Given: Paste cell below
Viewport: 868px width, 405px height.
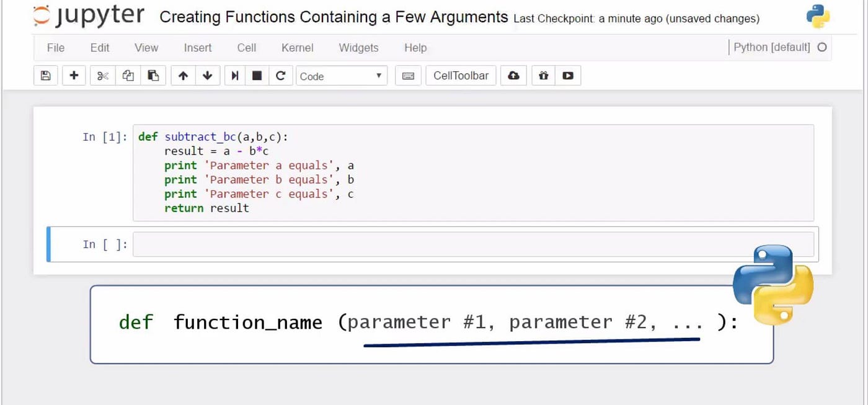Looking at the screenshot, I should (154, 75).
